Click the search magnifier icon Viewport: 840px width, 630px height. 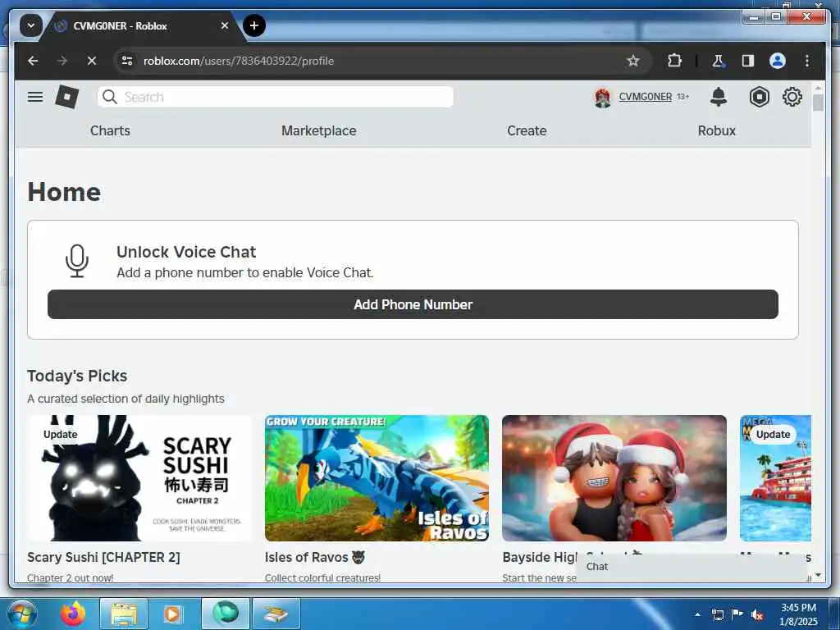click(110, 97)
